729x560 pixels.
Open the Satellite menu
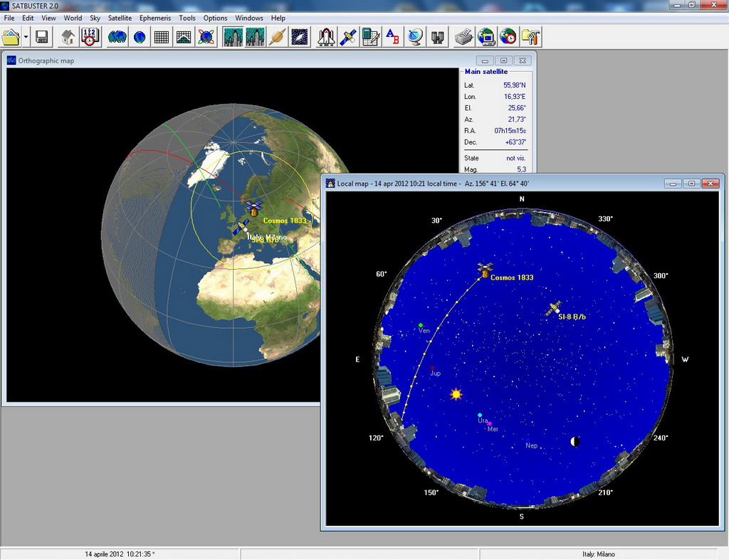(120, 18)
